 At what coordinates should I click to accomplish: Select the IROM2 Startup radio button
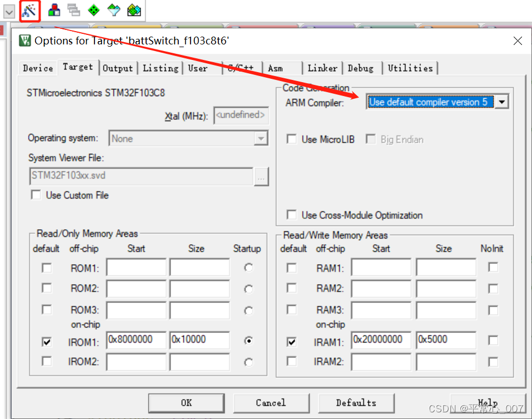click(x=249, y=362)
